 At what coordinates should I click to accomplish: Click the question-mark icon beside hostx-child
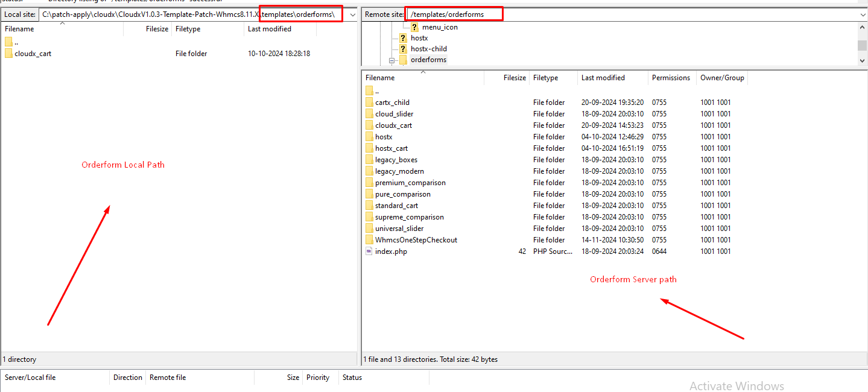[403, 49]
